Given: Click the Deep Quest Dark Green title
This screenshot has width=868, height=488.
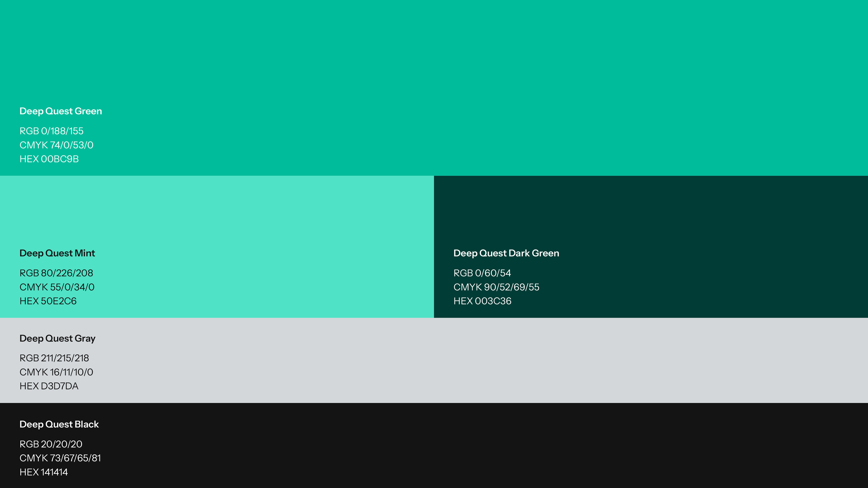Looking at the screenshot, I should pos(506,253).
